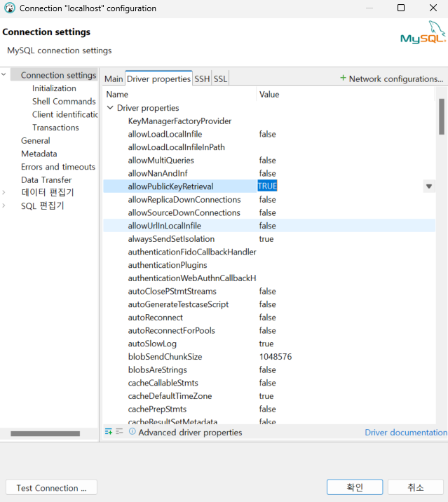
Task: Select the alwaysSendSetIsolation property
Action: tap(171, 239)
